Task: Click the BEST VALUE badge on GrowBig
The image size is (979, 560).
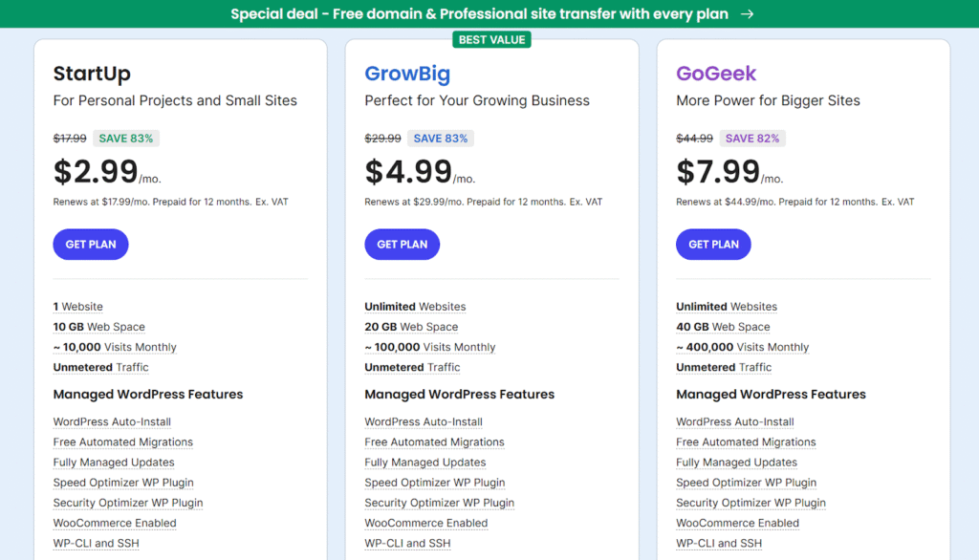Action: pos(491,39)
